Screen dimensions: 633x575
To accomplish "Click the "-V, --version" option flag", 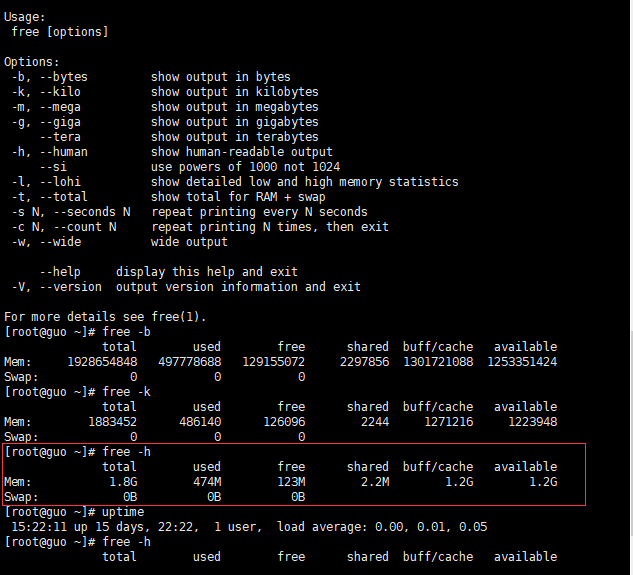I will [57, 287].
